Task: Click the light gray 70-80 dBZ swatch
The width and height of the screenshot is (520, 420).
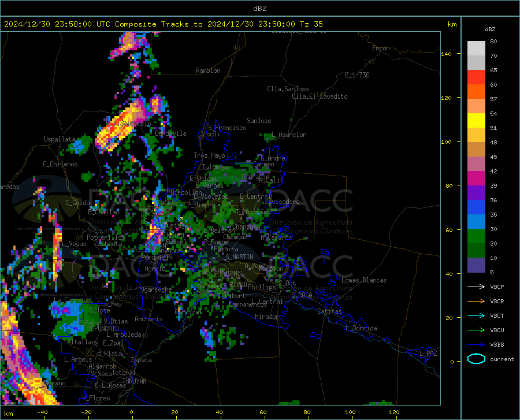Action: 476,49
